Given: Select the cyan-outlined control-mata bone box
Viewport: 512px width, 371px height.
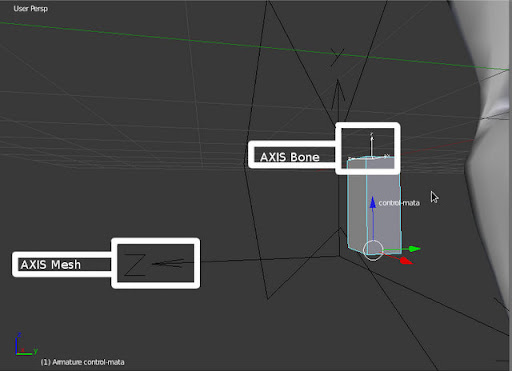Looking at the screenshot, I should point(374,205).
